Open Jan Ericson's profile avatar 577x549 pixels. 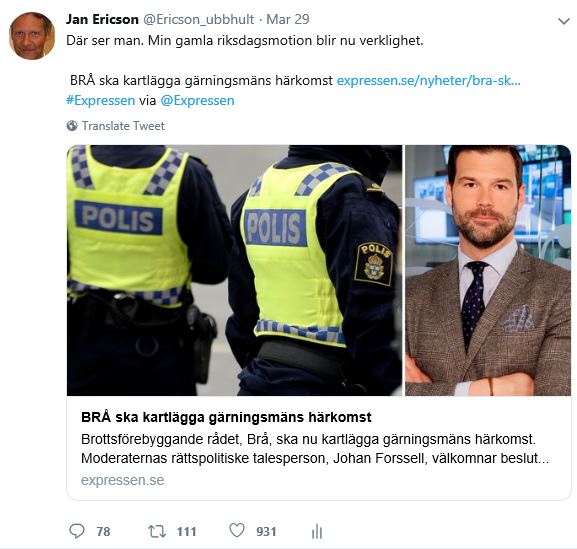(32, 36)
